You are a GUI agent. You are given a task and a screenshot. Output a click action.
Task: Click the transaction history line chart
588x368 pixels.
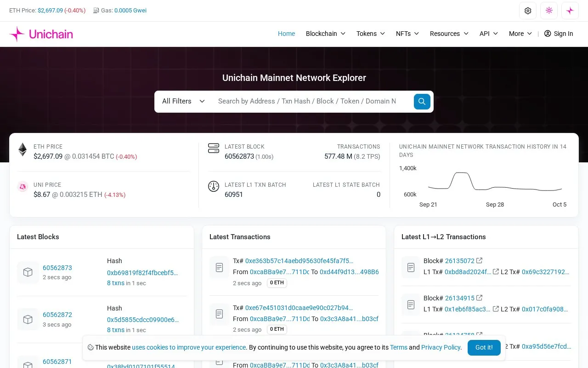[495, 182]
